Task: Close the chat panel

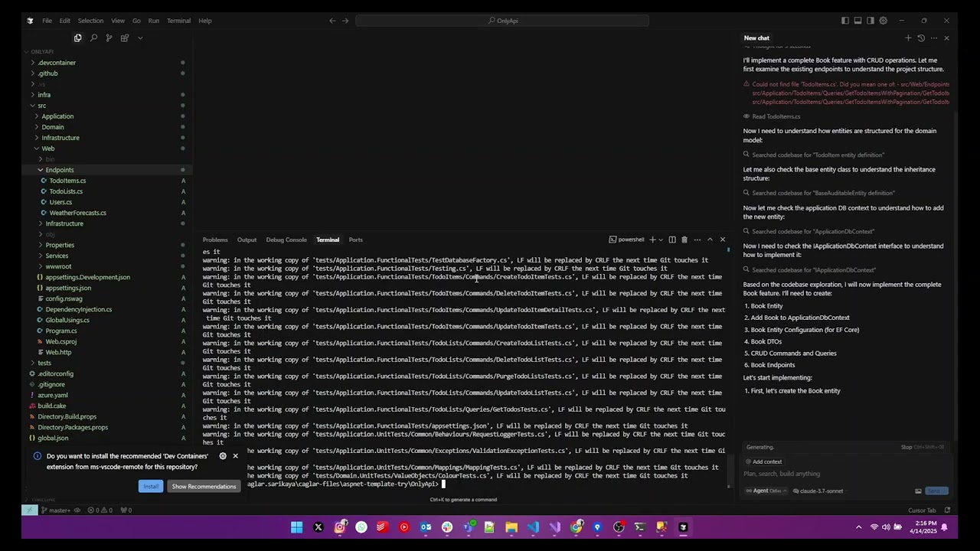Action: pos(946,37)
